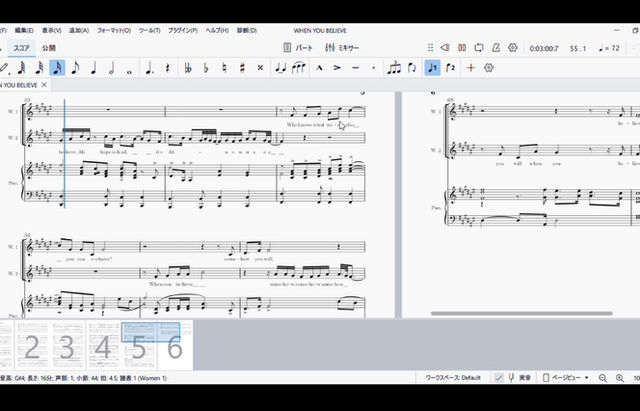
Task: Click the page 6 navigator thumbnail
Action: tap(175, 345)
